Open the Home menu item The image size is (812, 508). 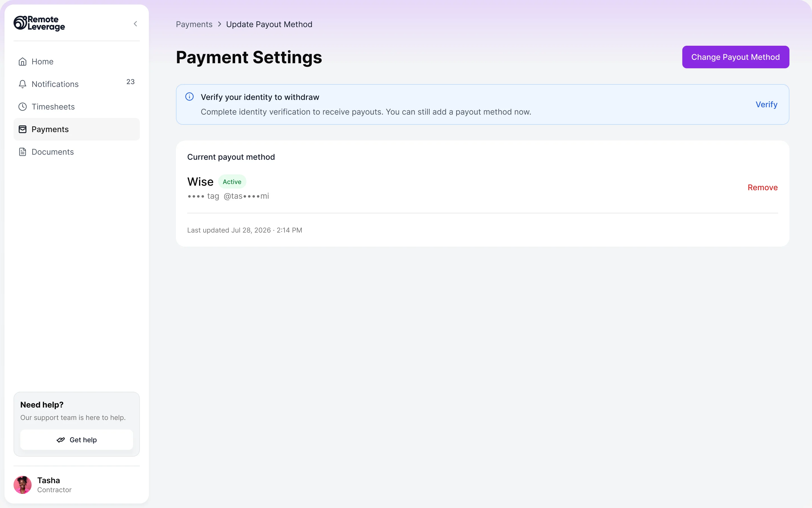coord(76,62)
